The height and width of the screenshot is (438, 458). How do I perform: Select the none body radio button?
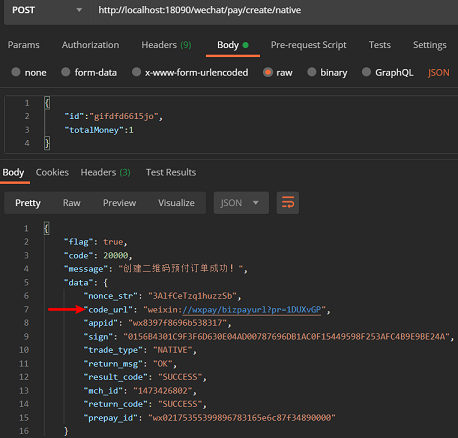click(x=16, y=72)
